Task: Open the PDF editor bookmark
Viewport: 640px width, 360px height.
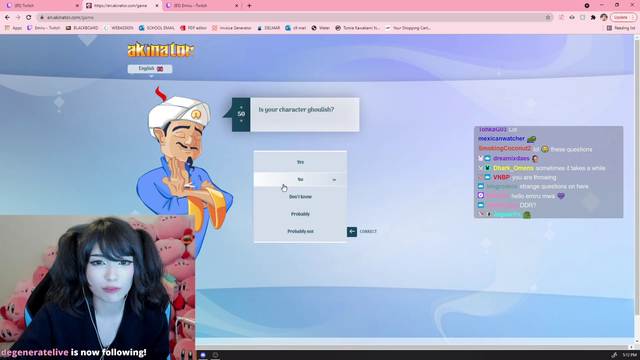Action: pyautogui.click(x=193, y=28)
